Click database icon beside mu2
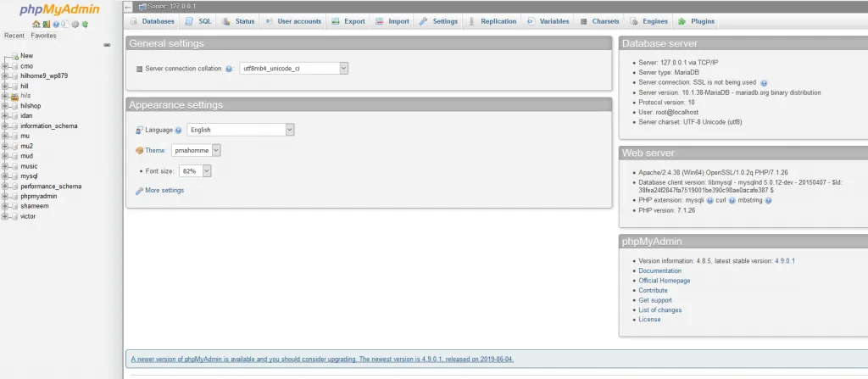 click(x=15, y=147)
